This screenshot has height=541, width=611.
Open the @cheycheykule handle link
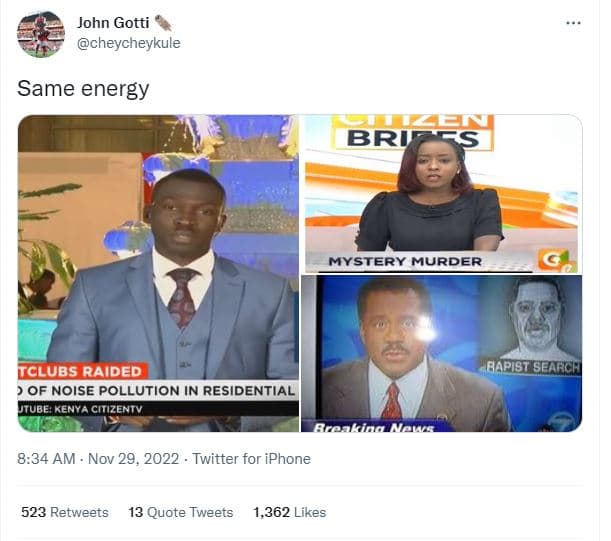129,43
